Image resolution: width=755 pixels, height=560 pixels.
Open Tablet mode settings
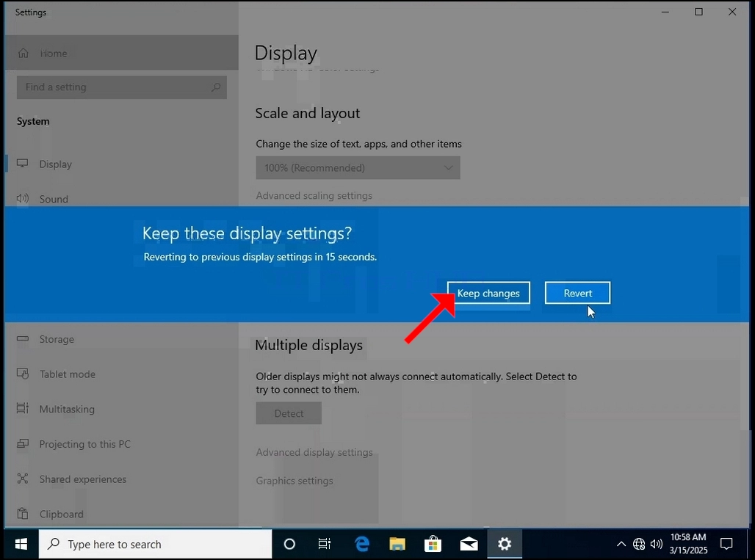121,374
